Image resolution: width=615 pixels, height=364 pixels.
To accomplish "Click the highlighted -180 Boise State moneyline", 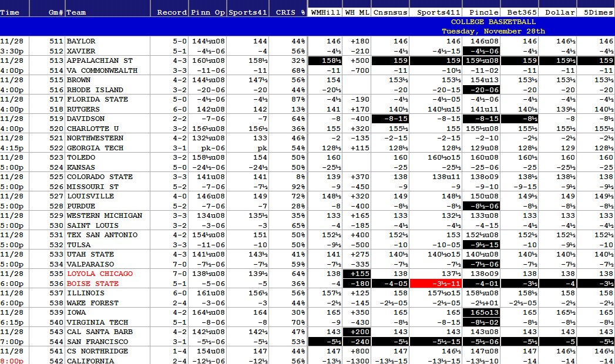I will pyautogui.click(x=357, y=284).
